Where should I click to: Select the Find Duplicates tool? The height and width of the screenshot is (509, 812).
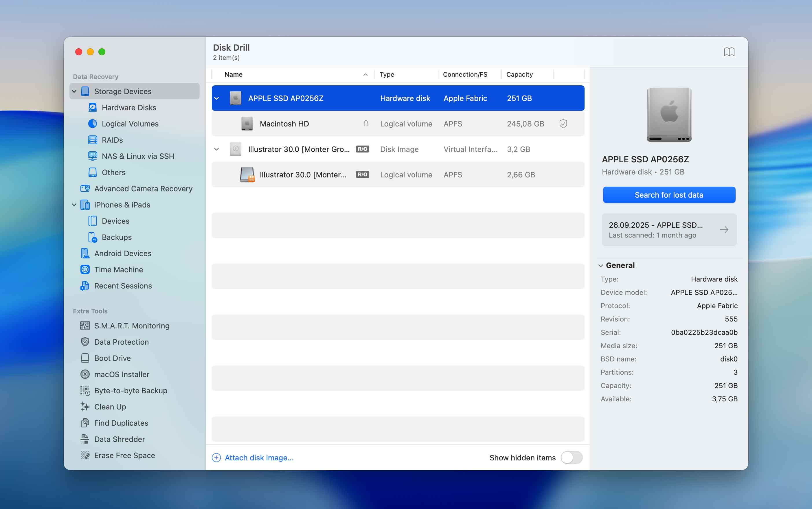tap(121, 423)
